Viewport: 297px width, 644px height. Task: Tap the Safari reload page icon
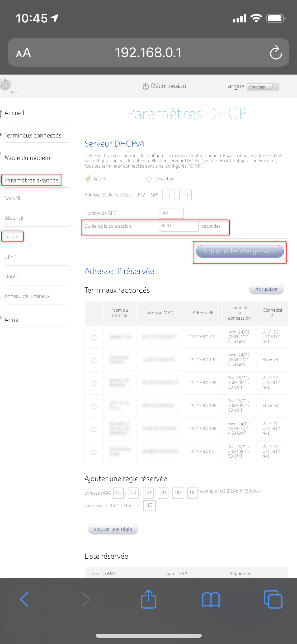[276, 53]
